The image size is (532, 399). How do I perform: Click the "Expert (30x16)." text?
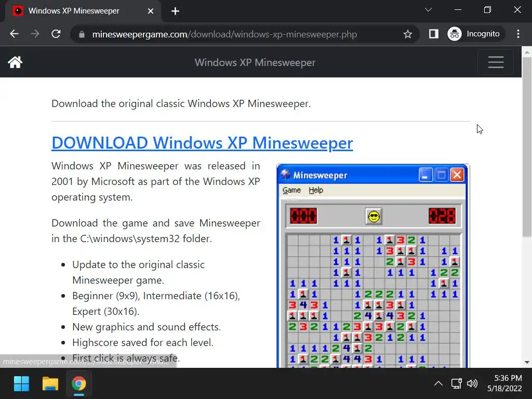click(106, 312)
